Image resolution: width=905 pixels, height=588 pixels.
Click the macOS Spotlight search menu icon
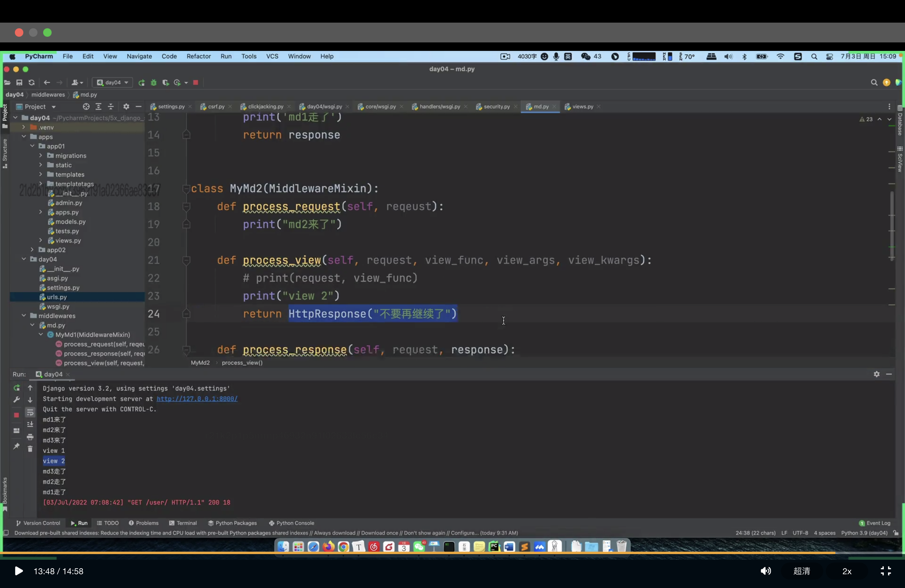point(814,57)
